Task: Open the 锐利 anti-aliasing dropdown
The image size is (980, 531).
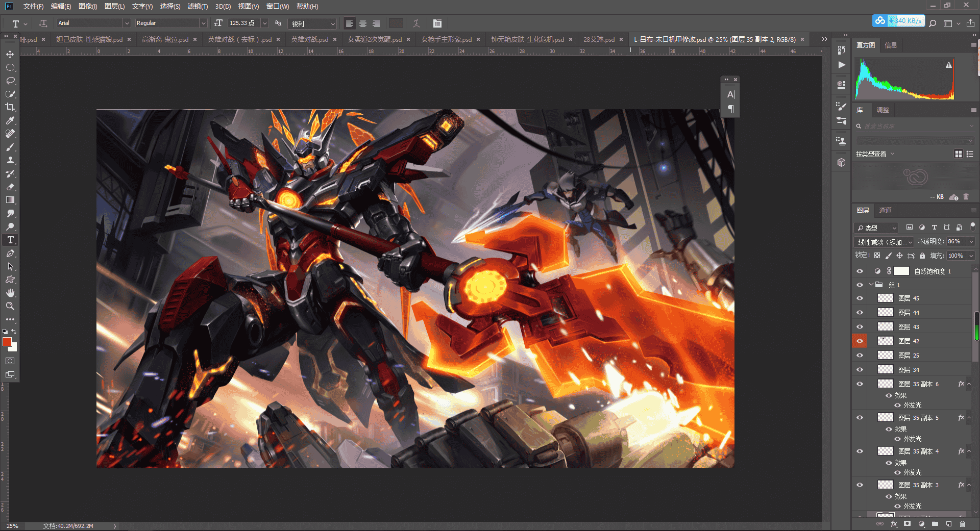Action: (x=313, y=23)
